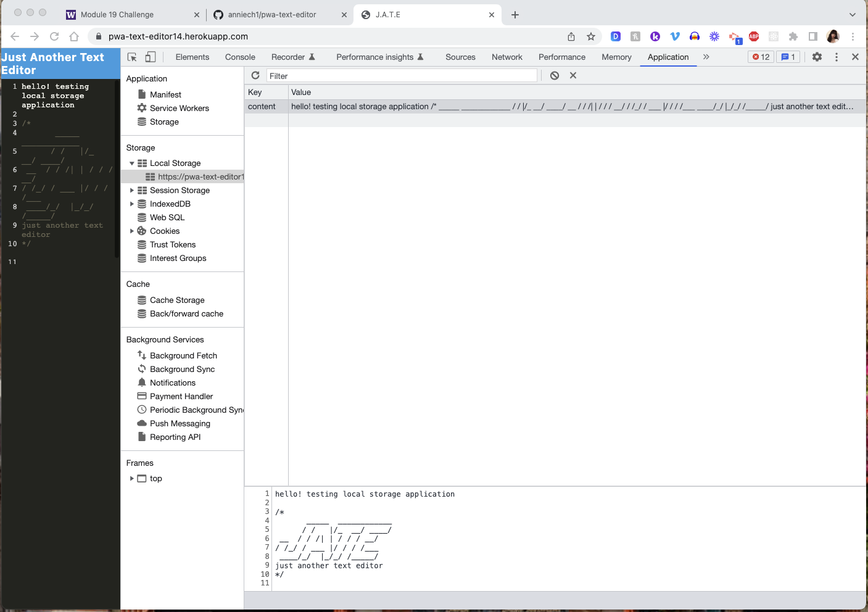Refresh the local storage key list
The height and width of the screenshot is (612, 868).
click(255, 75)
